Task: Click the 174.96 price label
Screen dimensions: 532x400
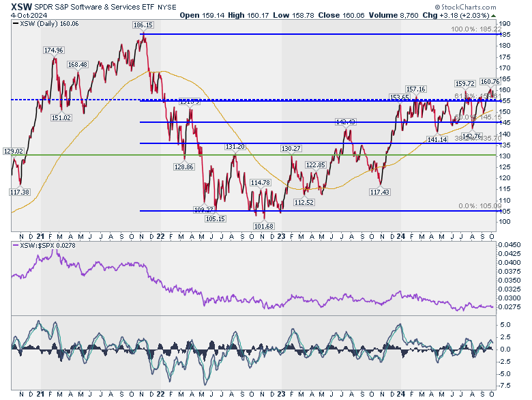Action: tap(54, 51)
